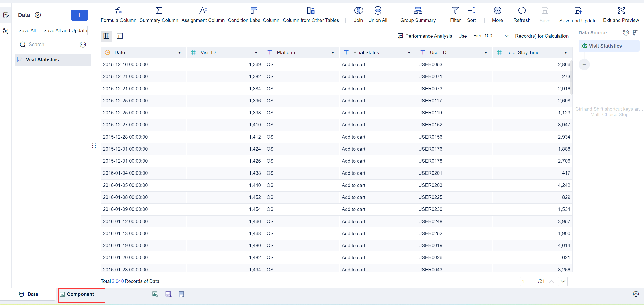
Task: Open Performance Analysis
Action: click(425, 36)
